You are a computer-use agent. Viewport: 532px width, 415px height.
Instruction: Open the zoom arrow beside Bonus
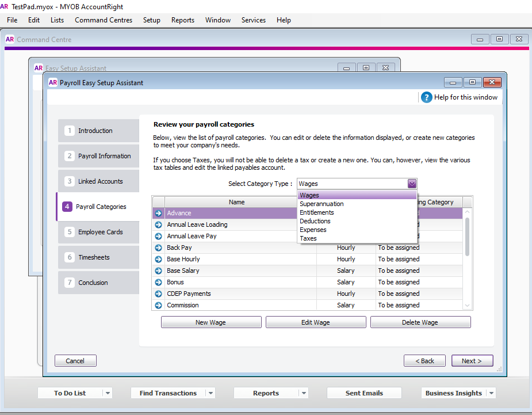[x=158, y=283]
